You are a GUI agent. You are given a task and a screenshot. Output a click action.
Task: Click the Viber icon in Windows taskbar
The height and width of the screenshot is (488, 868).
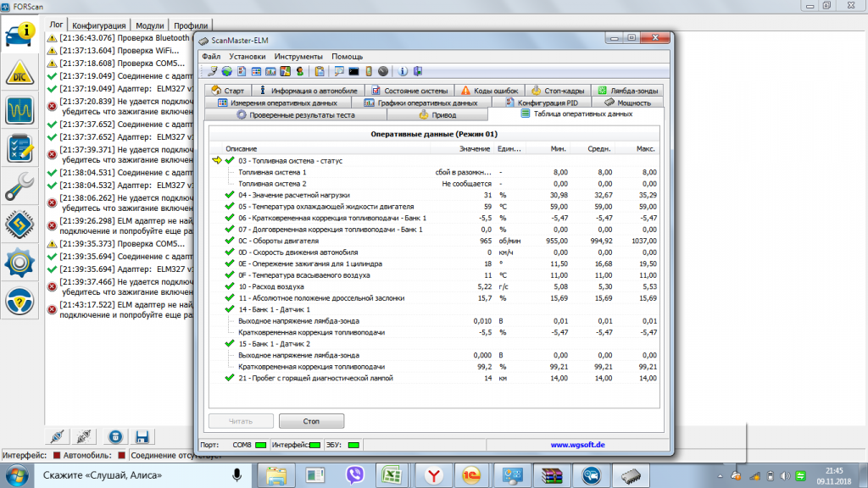(354, 476)
